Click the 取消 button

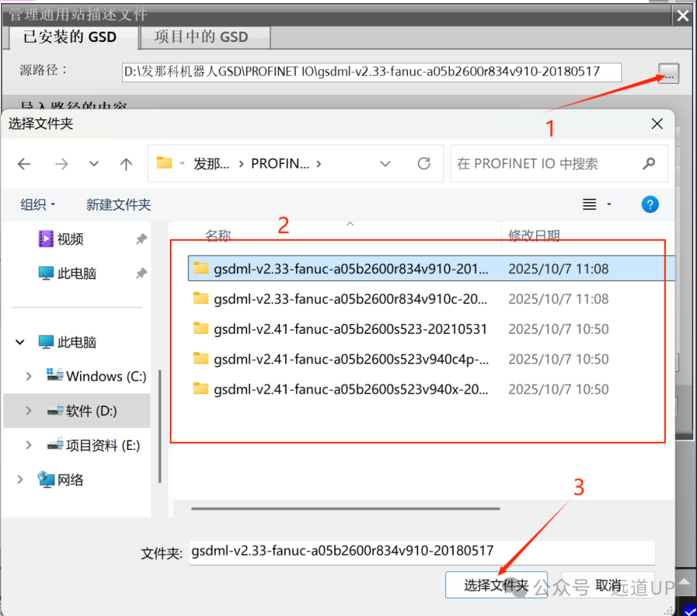pyautogui.click(x=607, y=584)
